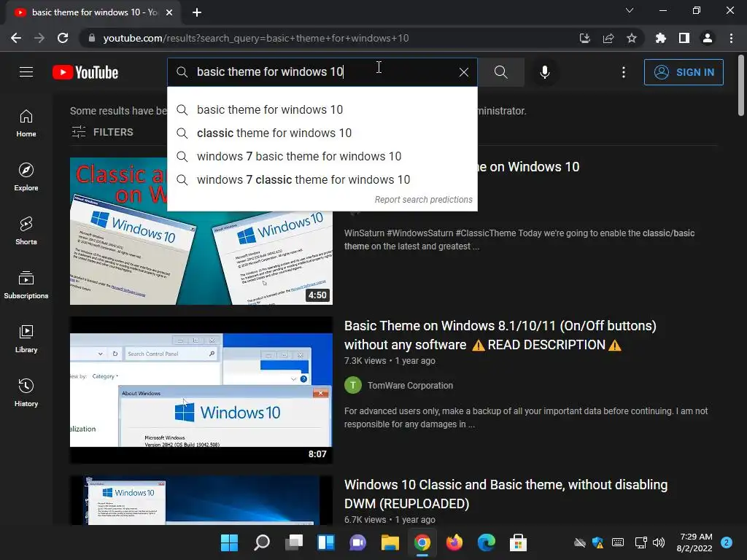
Task: Go back in browser
Action: click(16, 38)
